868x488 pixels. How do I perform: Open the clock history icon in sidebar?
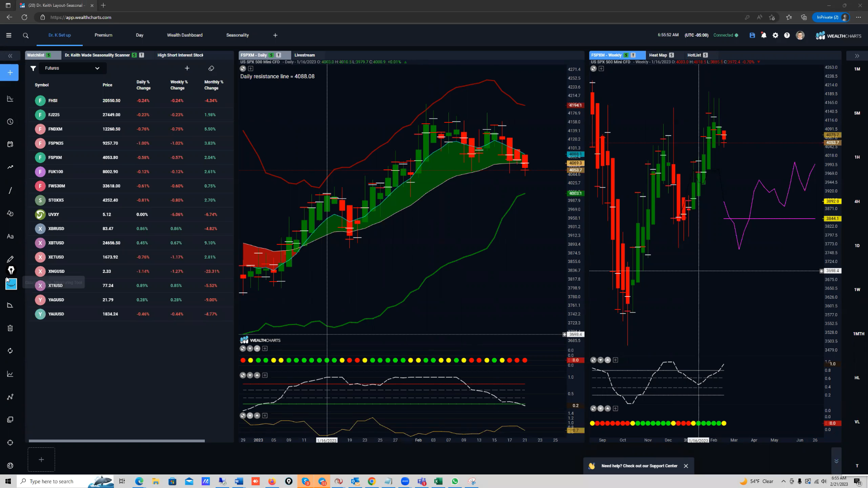10,122
